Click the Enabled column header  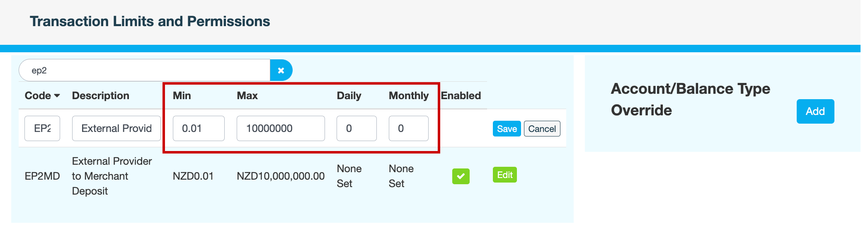[461, 96]
